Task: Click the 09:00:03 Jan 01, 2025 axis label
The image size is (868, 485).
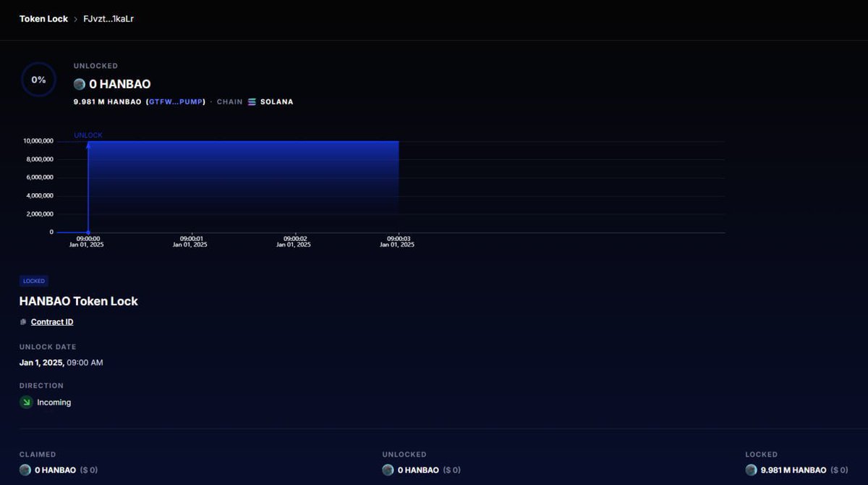Action: [x=397, y=241]
